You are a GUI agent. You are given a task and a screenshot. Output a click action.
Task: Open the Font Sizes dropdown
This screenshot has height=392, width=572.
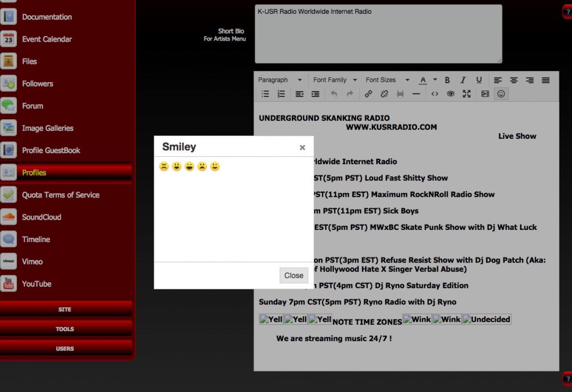[388, 80]
